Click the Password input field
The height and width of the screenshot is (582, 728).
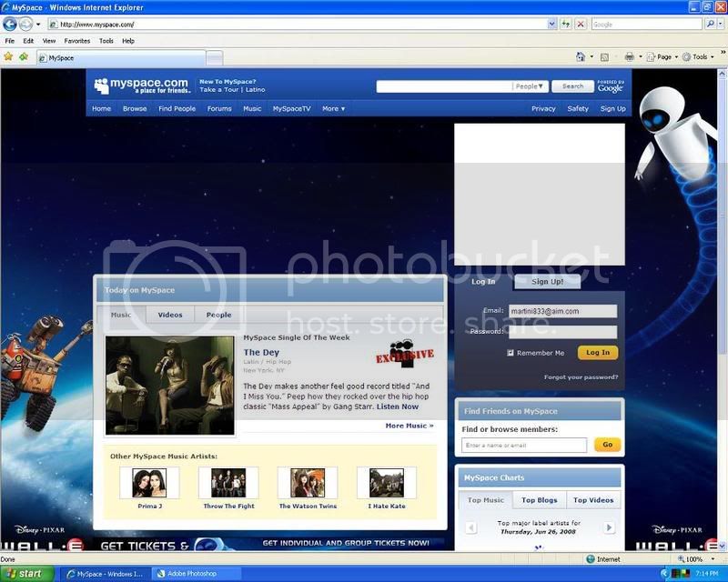pos(562,332)
